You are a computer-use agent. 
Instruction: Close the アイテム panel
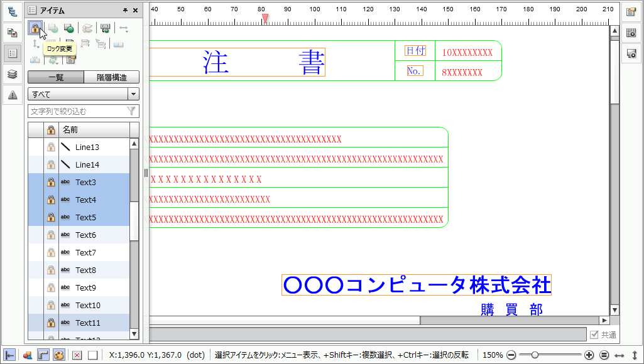coord(135,11)
